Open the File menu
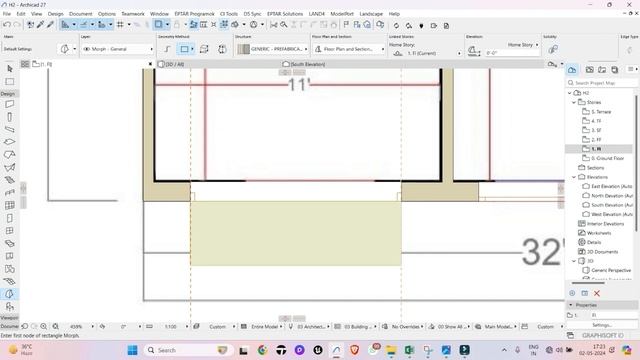 (x=7, y=13)
